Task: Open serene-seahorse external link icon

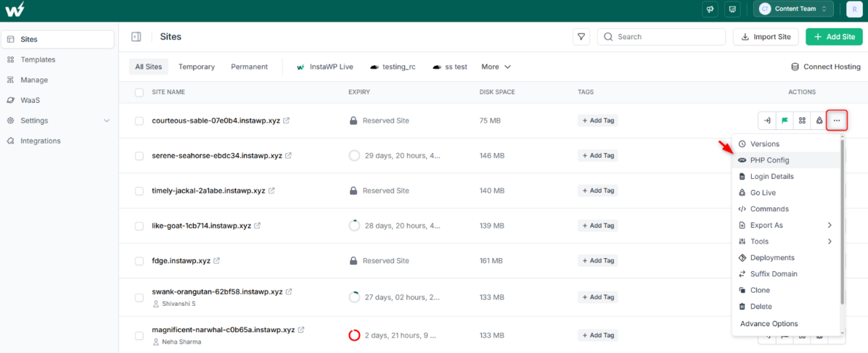Action: (x=288, y=155)
